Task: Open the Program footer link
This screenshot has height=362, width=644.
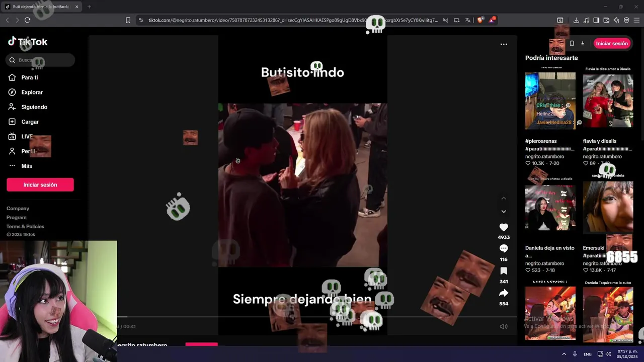Action: [16, 217]
